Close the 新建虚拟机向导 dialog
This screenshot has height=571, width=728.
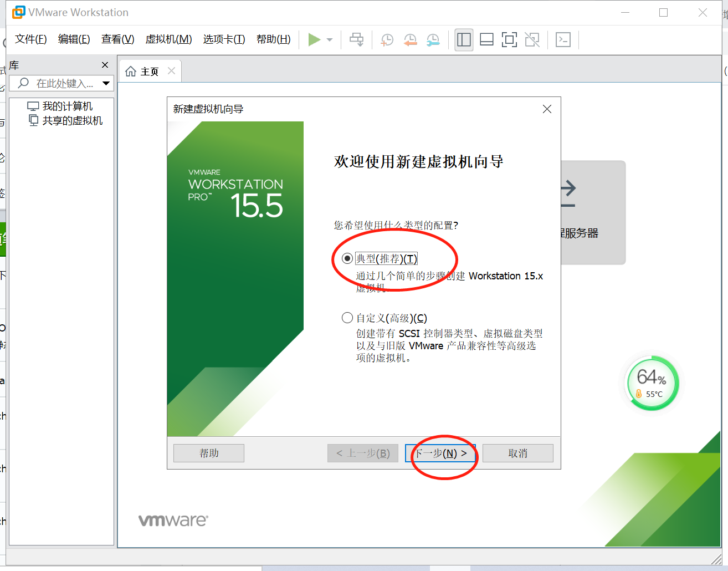547,109
